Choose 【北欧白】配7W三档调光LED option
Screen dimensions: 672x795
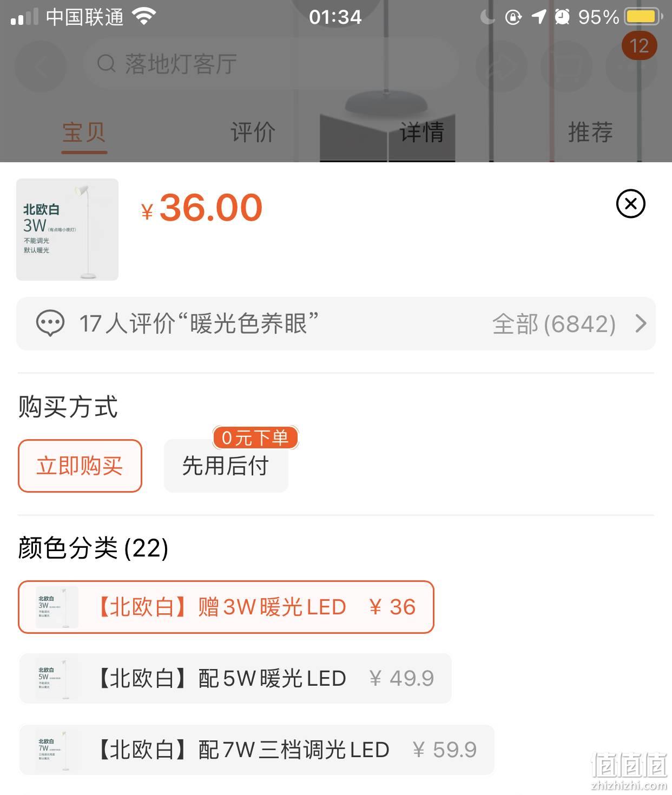(257, 750)
